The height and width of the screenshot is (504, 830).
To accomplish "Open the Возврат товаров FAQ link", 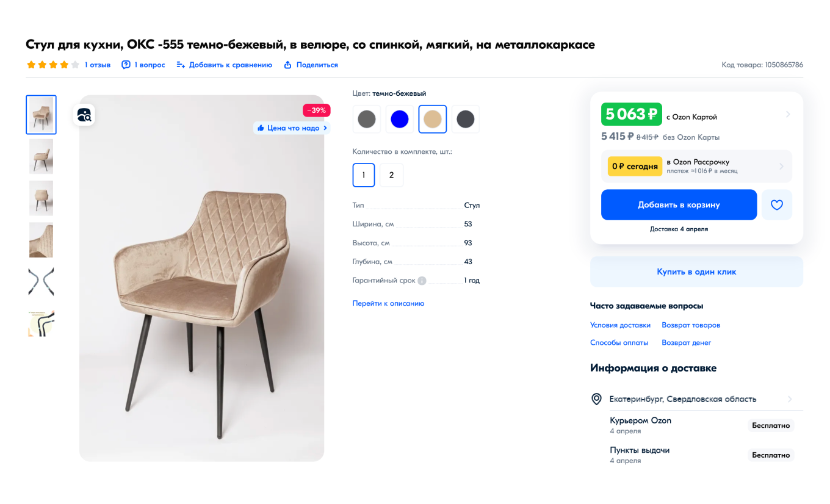I will [690, 325].
